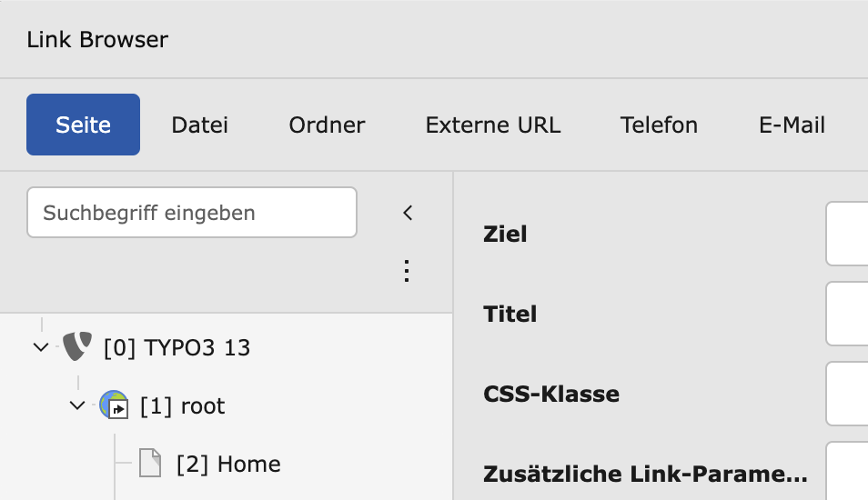This screenshot has height=500, width=868.
Task: Open the E-Mail link tab
Action: (792, 125)
